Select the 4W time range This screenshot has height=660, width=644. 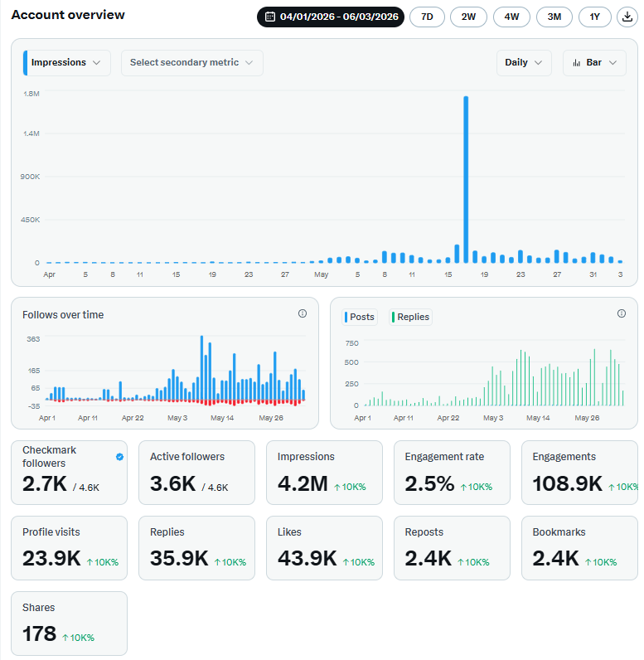[x=511, y=17]
